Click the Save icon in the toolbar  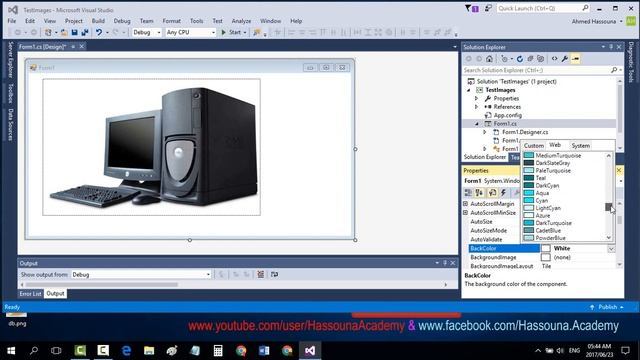coord(74,32)
